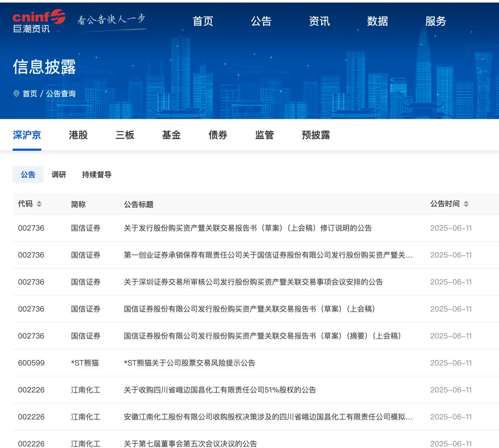Select the 持续督导 sub-tab
499x448 pixels.
click(97, 175)
